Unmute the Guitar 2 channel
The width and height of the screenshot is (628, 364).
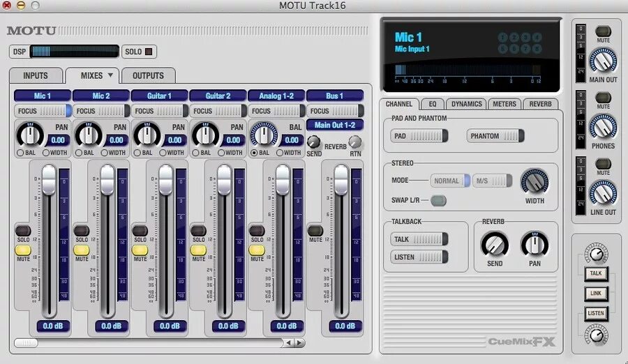(198, 250)
